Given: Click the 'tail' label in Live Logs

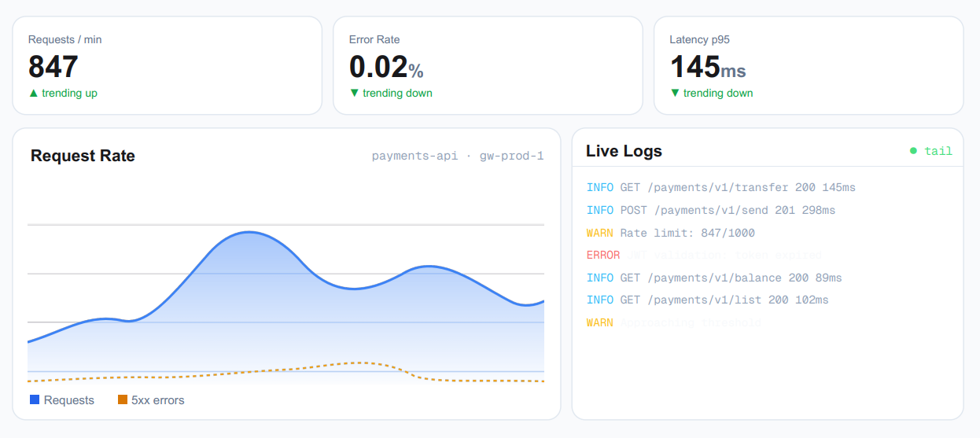Looking at the screenshot, I should 938,151.
